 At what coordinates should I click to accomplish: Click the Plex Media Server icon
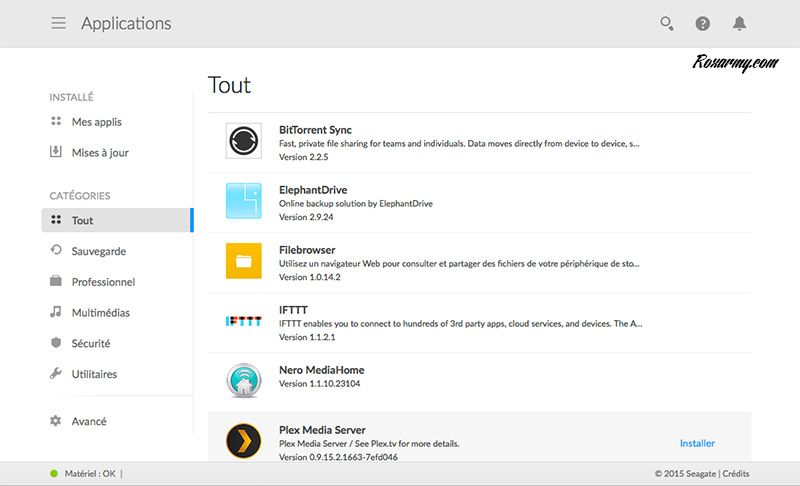pos(243,441)
